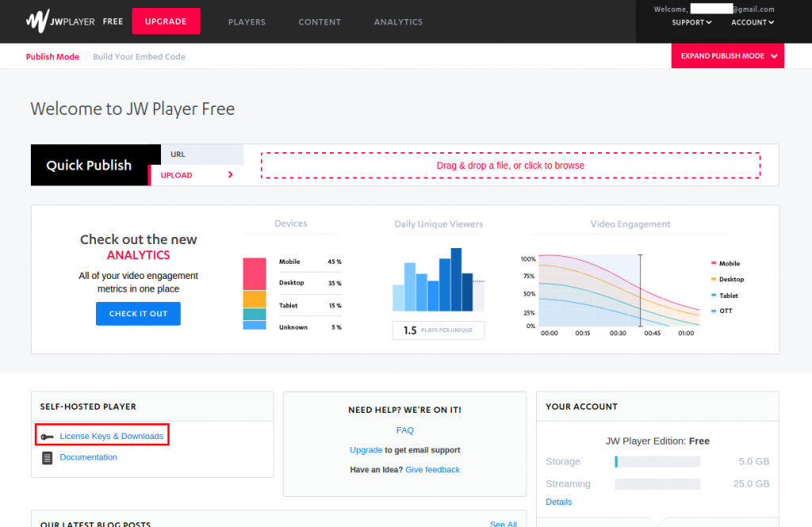Open the Account dropdown menu

click(752, 22)
